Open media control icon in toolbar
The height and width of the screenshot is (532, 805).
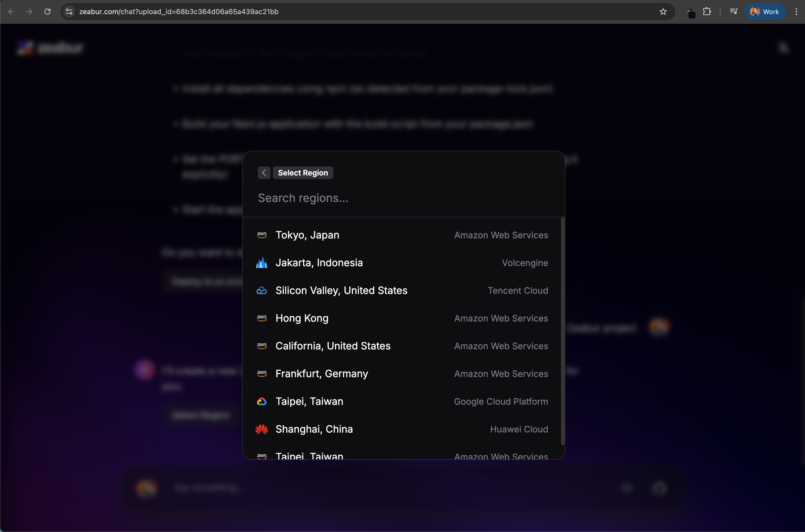point(733,12)
